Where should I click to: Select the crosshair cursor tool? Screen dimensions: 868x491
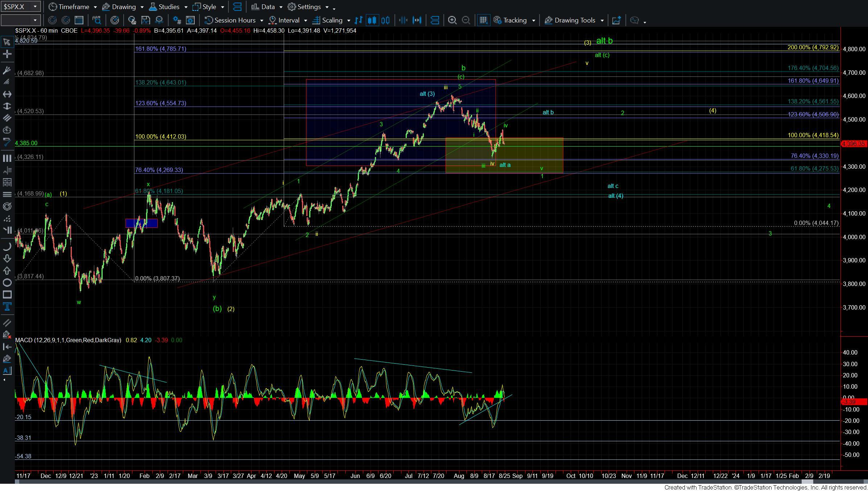7,54
